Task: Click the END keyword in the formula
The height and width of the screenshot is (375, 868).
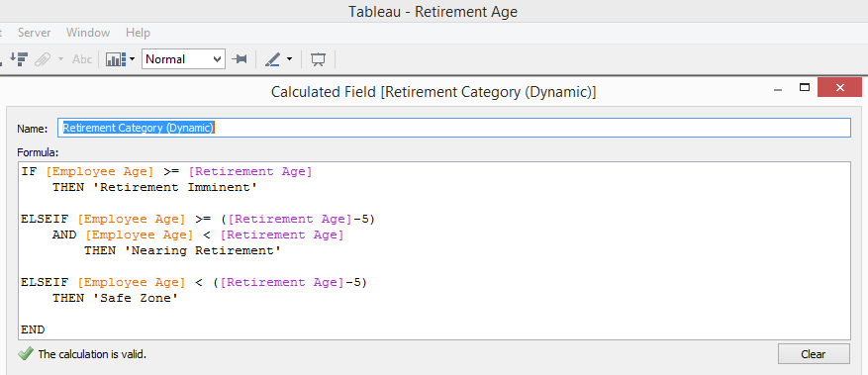Action: pos(33,329)
